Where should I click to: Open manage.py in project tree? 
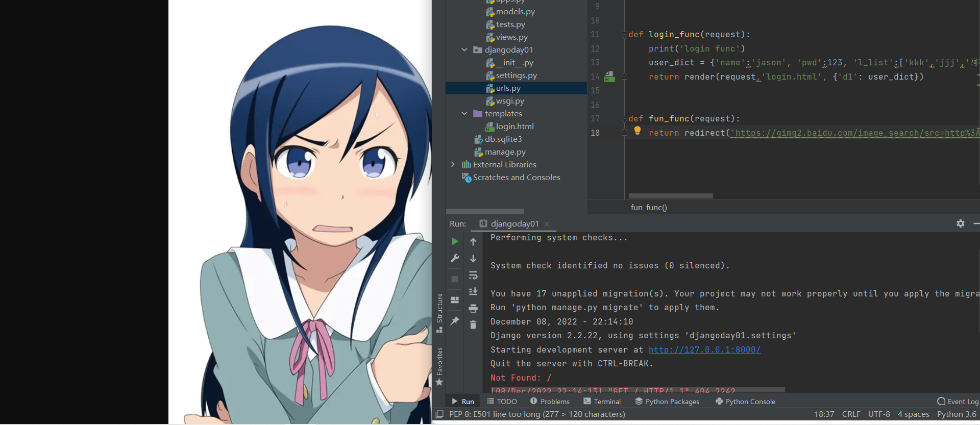pyautogui.click(x=505, y=152)
